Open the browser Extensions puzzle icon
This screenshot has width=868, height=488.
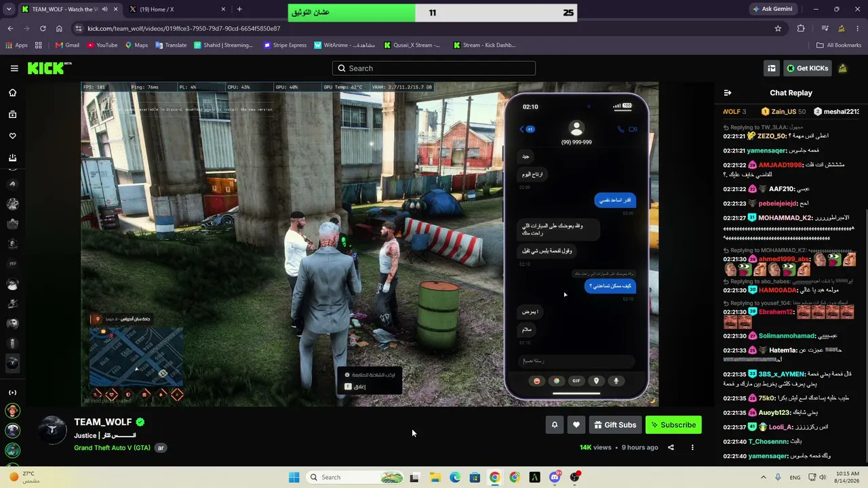801,28
